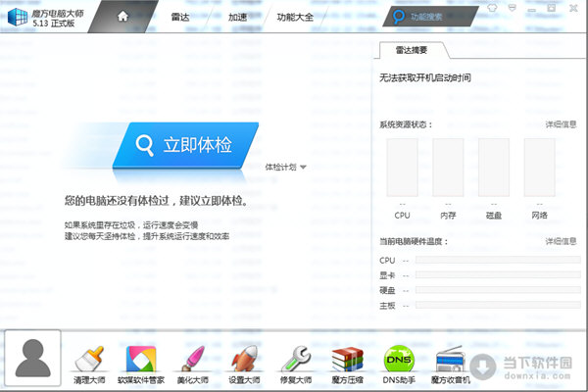Launch DNS助手 green icon

coord(399,360)
